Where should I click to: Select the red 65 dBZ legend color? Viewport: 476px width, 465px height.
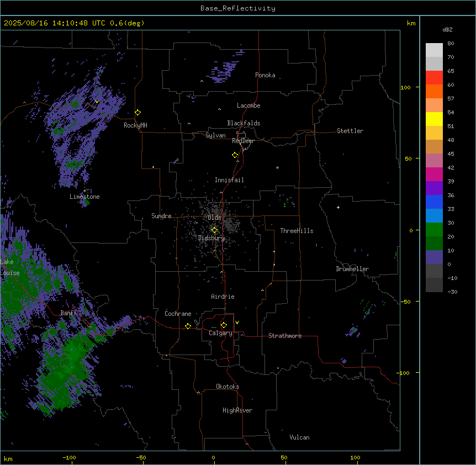(x=434, y=78)
